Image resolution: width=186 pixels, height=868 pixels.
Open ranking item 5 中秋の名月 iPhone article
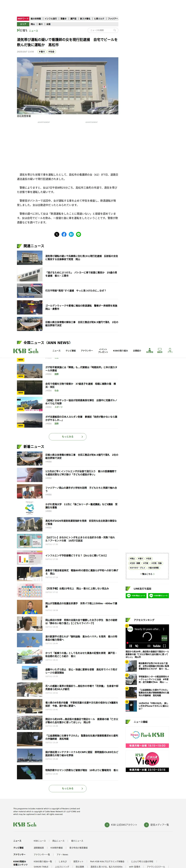147,706
